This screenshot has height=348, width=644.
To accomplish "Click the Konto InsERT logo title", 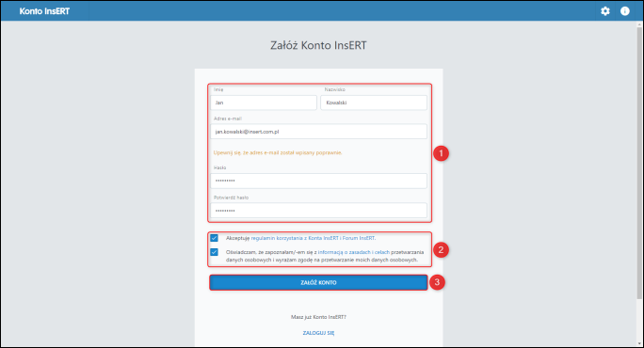I will [44, 11].
